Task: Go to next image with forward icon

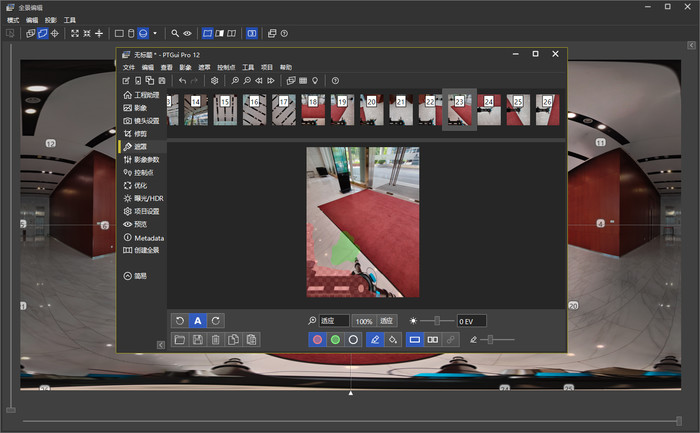Action: click(271, 81)
